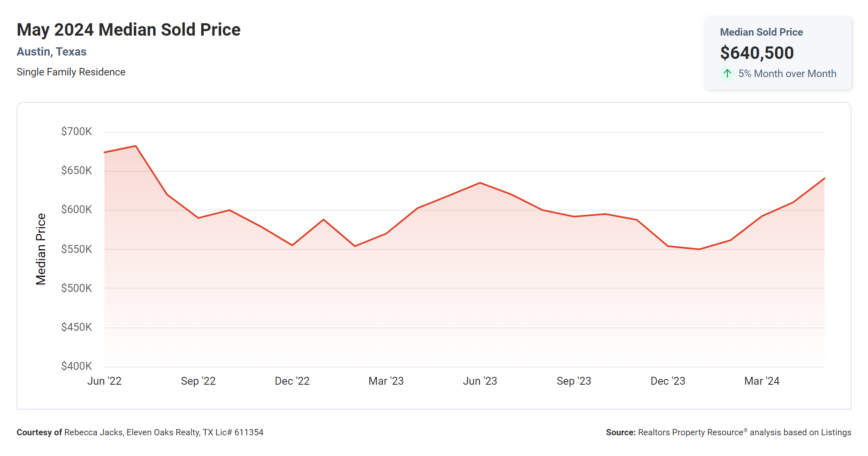868x456 pixels.
Task: Click the $700K y-axis label
Action: 77,132
